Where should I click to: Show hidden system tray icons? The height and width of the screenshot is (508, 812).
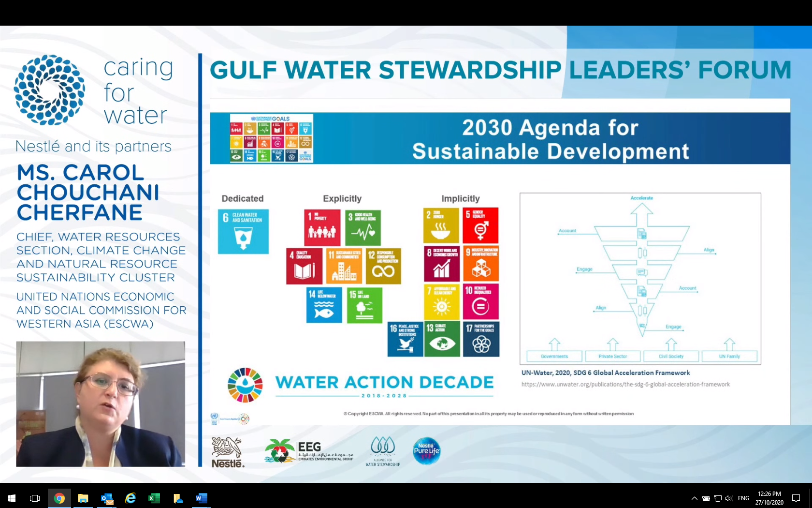click(x=695, y=498)
